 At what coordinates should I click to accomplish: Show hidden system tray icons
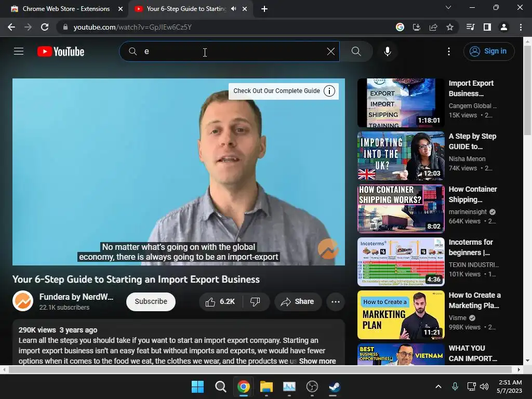click(x=438, y=387)
